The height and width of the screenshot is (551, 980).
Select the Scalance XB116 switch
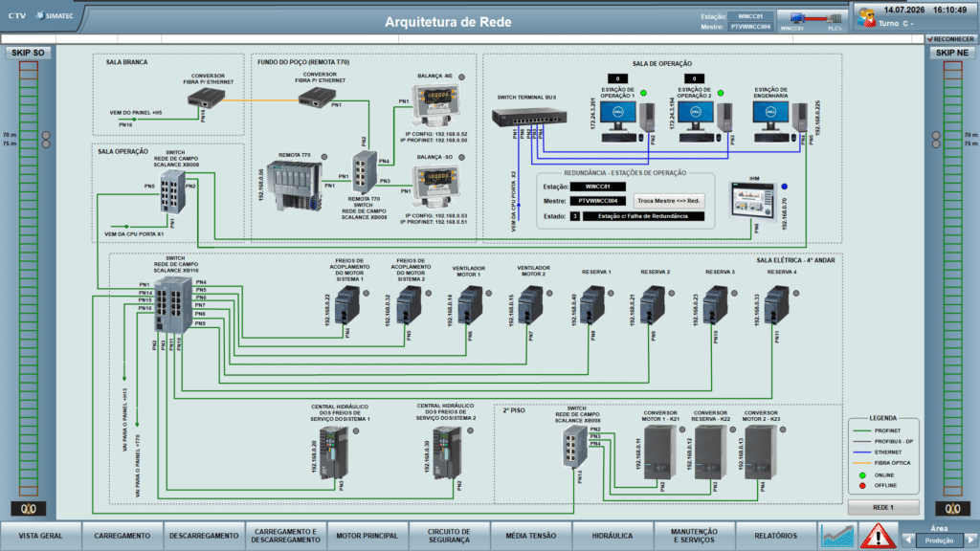point(173,305)
